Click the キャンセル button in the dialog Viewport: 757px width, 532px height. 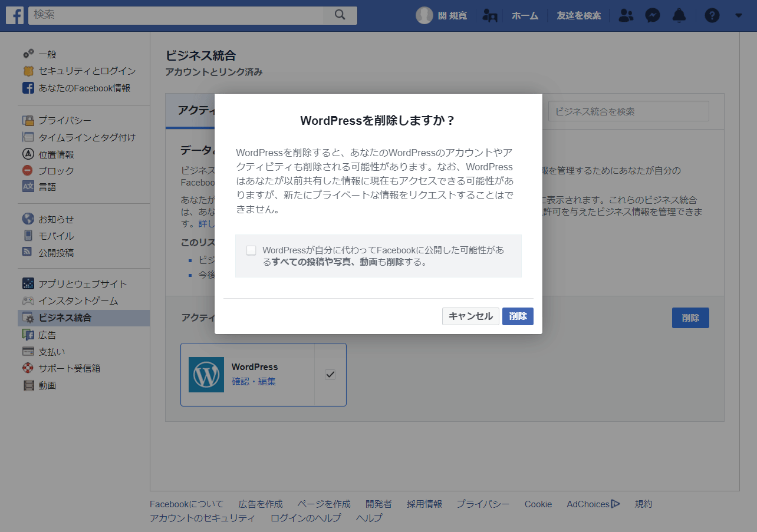click(x=470, y=316)
